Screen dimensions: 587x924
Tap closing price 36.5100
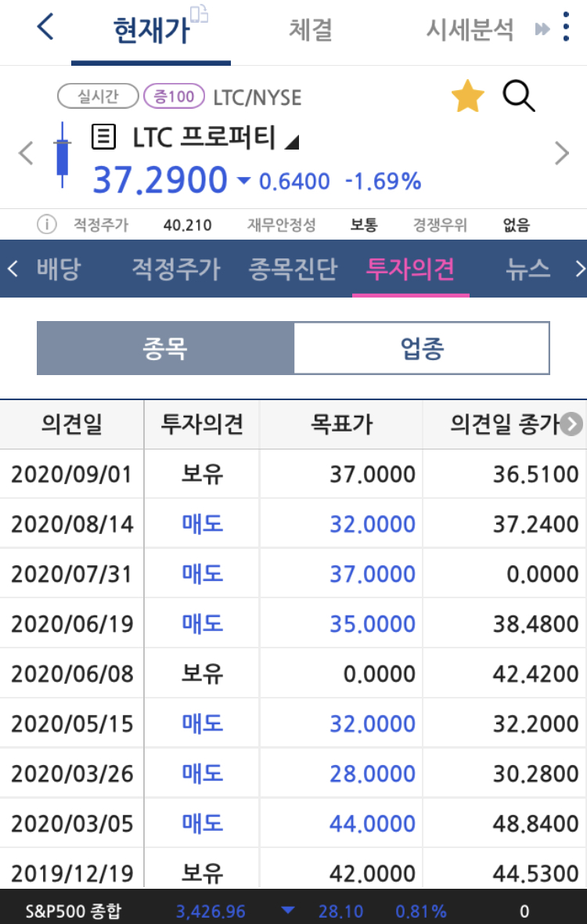[x=536, y=475]
